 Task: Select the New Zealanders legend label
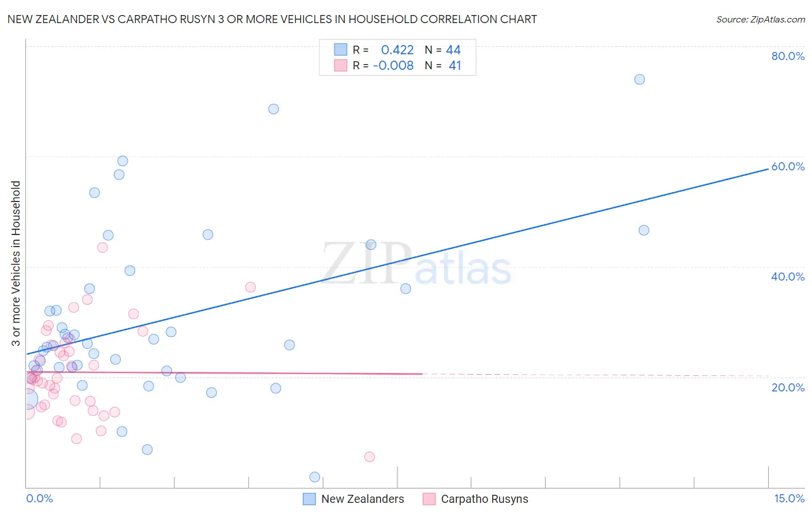click(x=363, y=499)
